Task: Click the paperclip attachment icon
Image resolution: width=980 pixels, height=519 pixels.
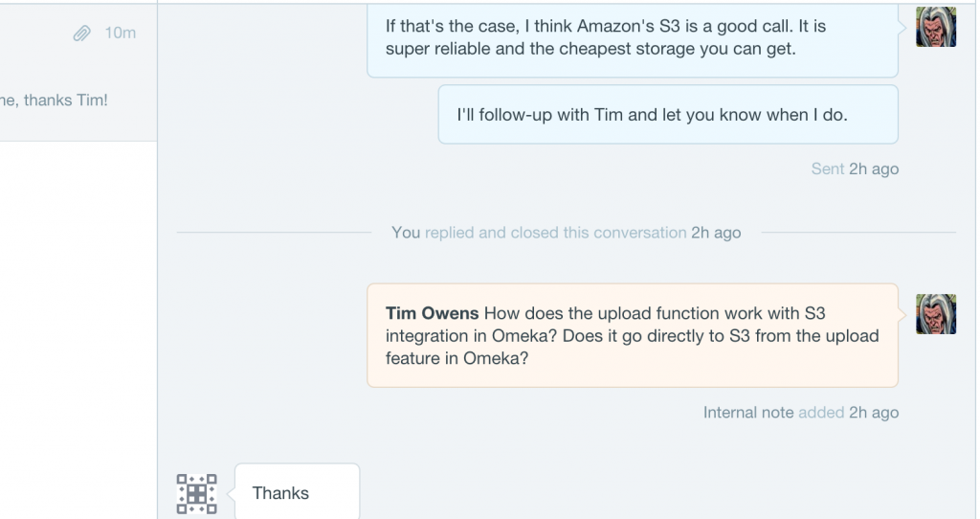Action: [x=82, y=34]
